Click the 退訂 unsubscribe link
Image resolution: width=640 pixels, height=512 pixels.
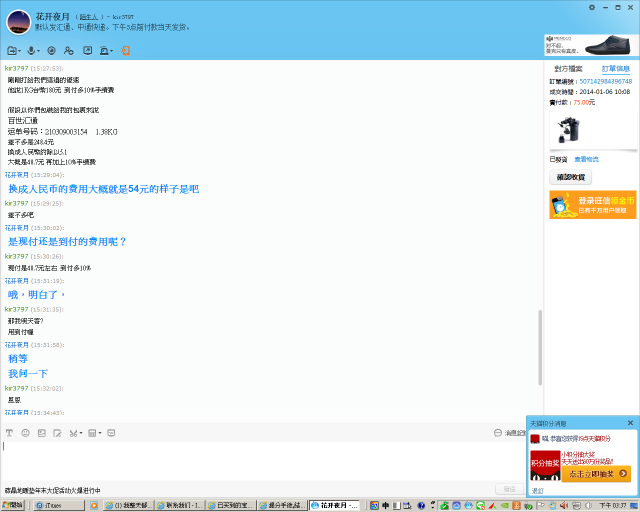point(538,491)
